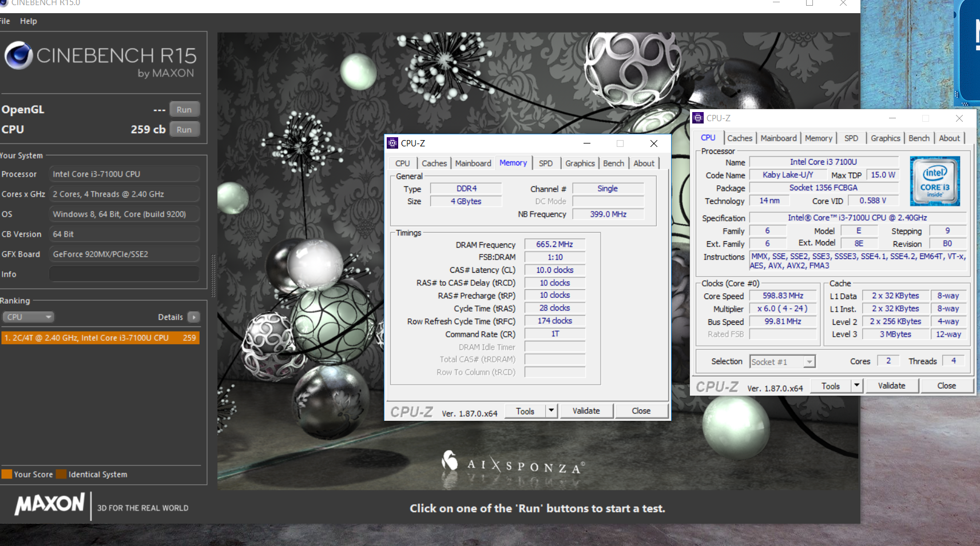Click the MAXON logo at the bottom left
The width and height of the screenshot is (980, 546).
50,504
